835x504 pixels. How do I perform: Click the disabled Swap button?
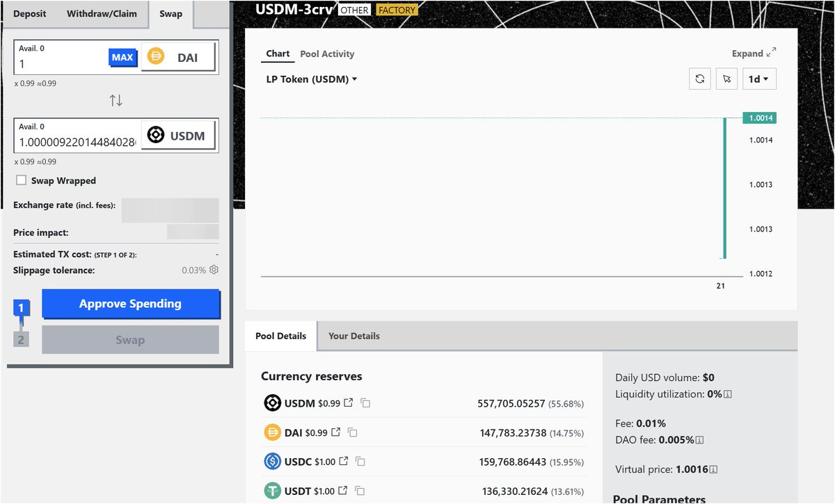click(130, 340)
